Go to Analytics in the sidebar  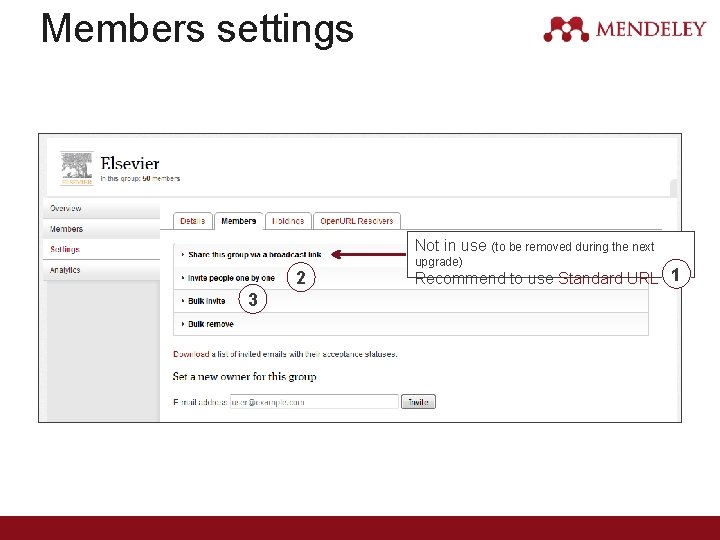coord(101,270)
